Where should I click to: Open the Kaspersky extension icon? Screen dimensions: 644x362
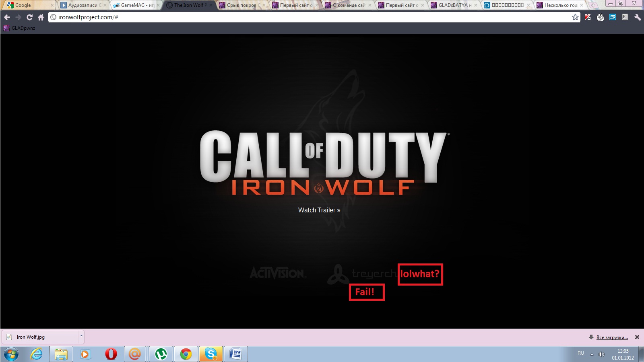[x=588, y=17]
